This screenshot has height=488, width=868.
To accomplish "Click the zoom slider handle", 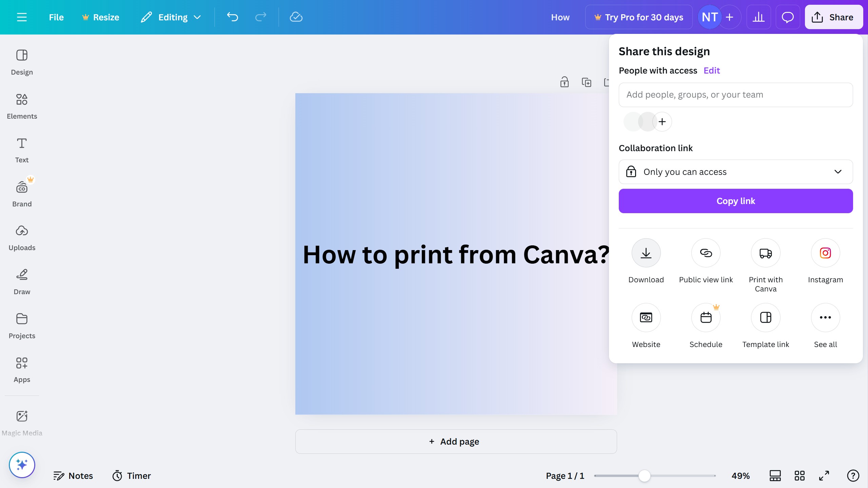I will (x=644, y=475).
